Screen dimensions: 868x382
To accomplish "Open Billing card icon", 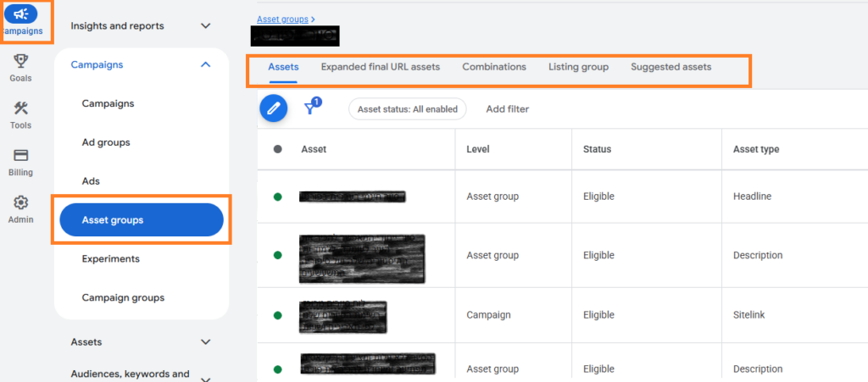I will [21, 156].
